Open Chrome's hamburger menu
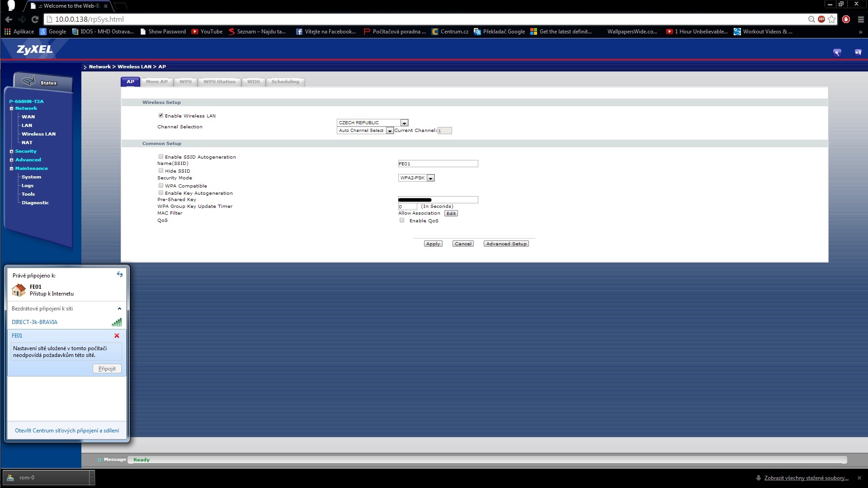Screen dimensions: 868x488 (860, 19)
